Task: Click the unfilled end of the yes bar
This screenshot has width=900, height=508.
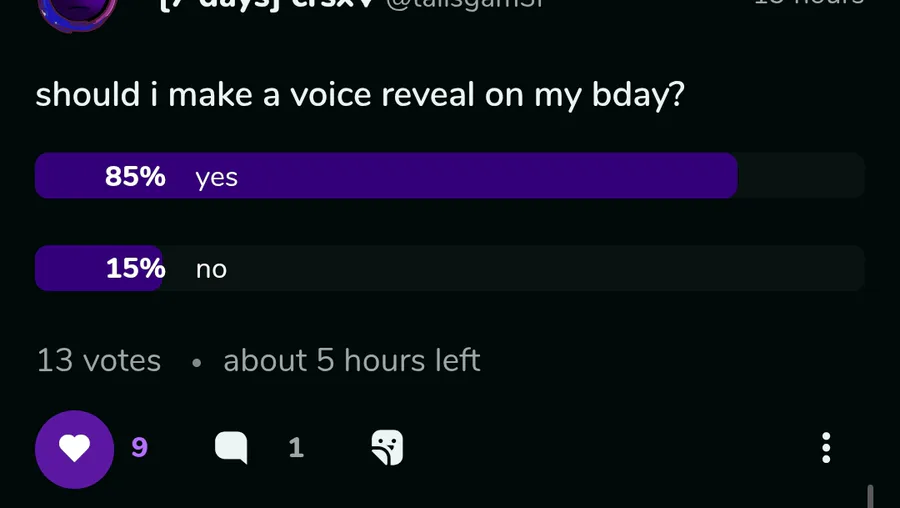Action: [x=800, y=176]
